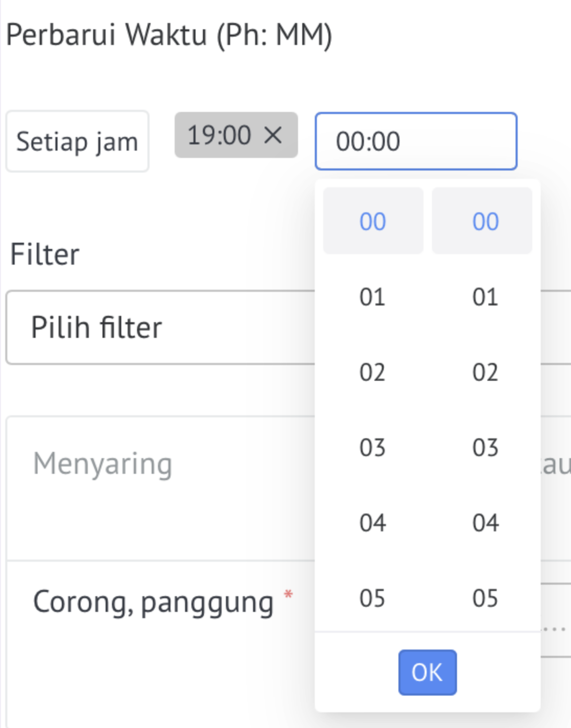Click the Corong, panggung field label
The width and height of the screenshot is (571, 728).
click(x=153, y=602)
